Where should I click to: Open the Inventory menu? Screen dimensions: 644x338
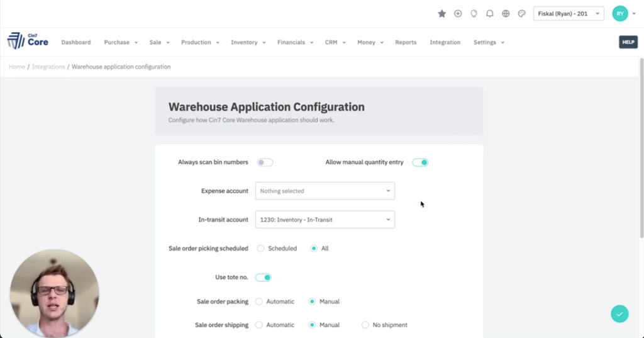click(x=248, y=42)
